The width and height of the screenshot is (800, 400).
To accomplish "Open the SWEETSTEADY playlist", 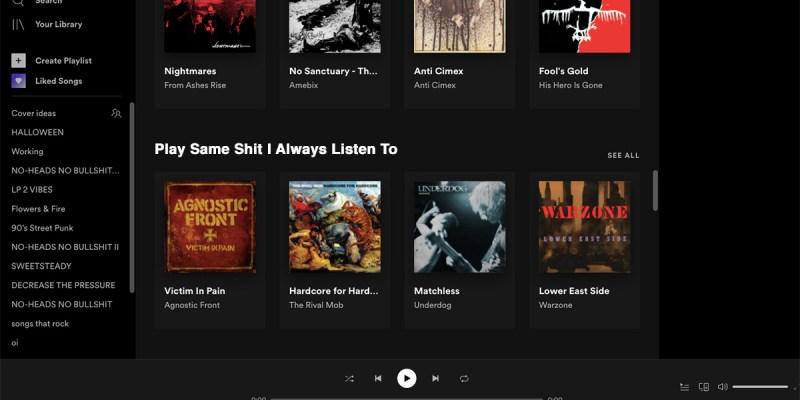I will tap(41, 266).
